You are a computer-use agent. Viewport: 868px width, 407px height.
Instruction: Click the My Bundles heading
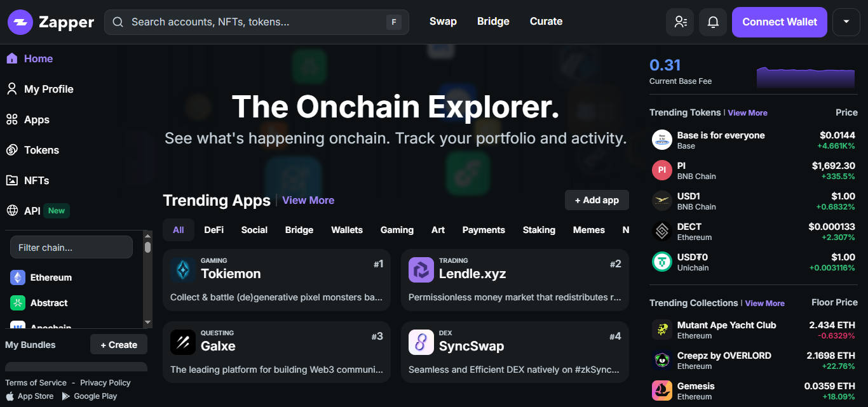click(31, 345)
